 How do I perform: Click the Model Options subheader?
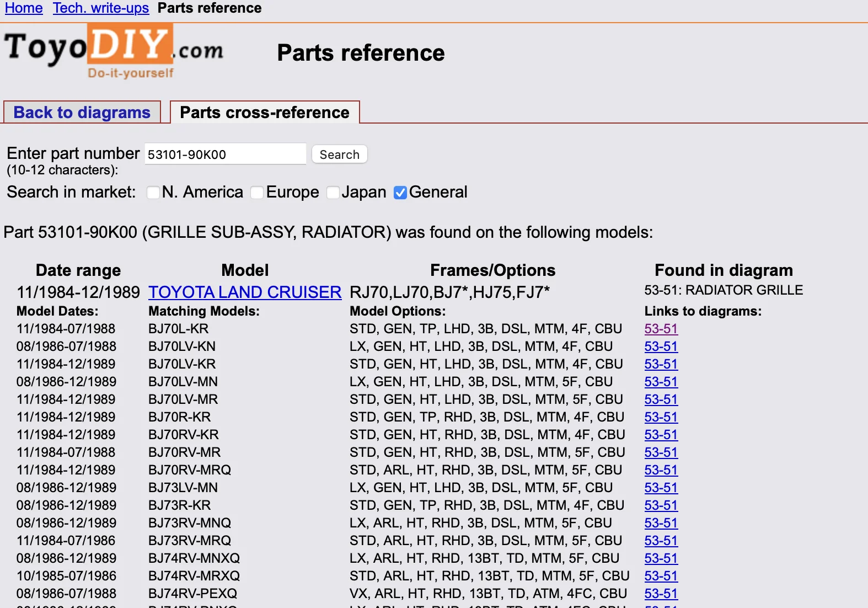point(398,311)
